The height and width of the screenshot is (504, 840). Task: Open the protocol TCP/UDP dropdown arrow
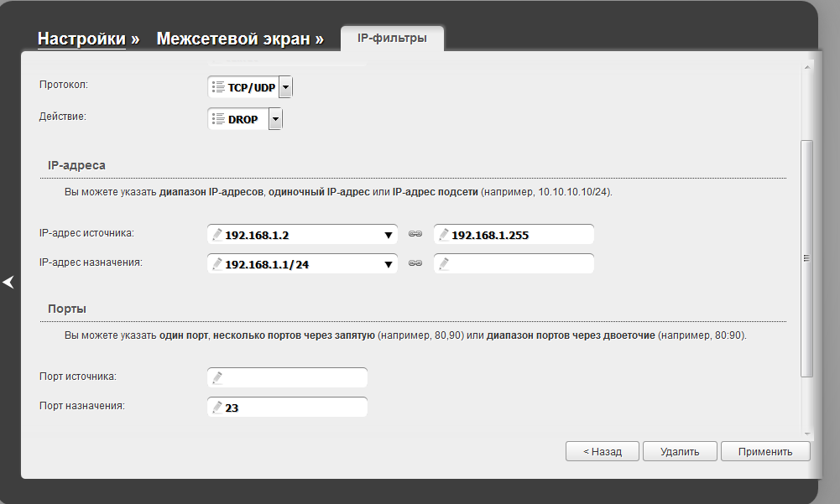(285, 87)
